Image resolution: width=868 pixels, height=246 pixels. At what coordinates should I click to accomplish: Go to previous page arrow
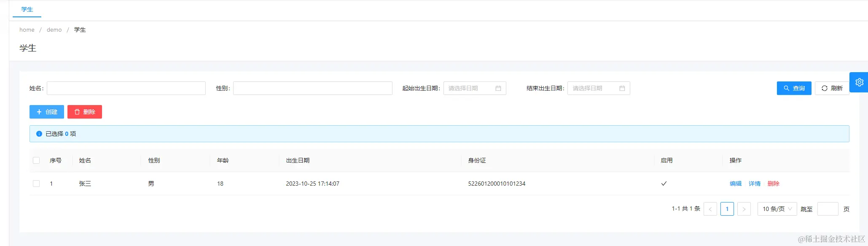tap(710, 209)
